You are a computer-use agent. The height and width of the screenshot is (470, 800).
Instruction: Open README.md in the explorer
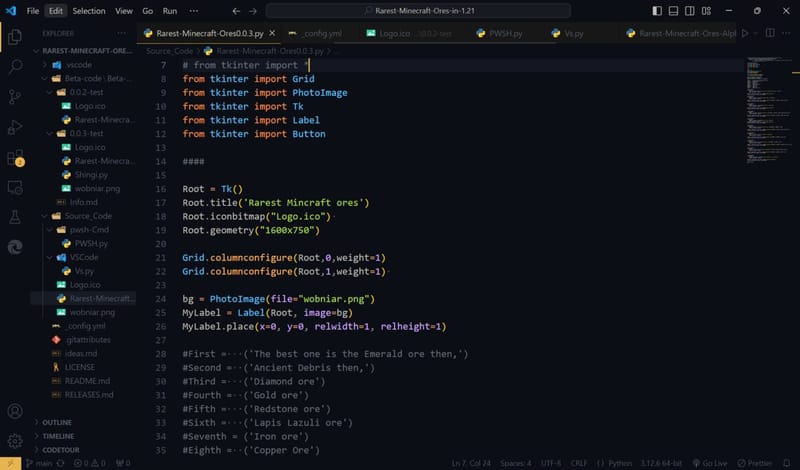click(x=82, y=381)
